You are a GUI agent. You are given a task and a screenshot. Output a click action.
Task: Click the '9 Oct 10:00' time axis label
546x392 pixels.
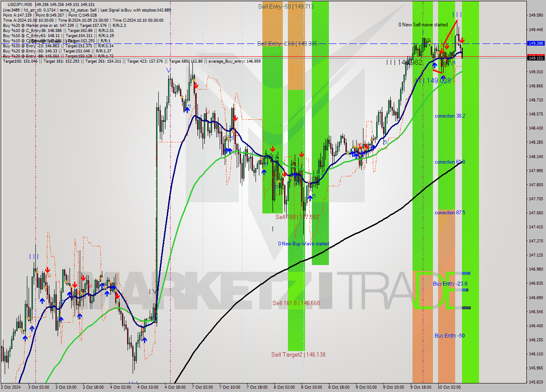pyautogui.click(x=394, y=387)
